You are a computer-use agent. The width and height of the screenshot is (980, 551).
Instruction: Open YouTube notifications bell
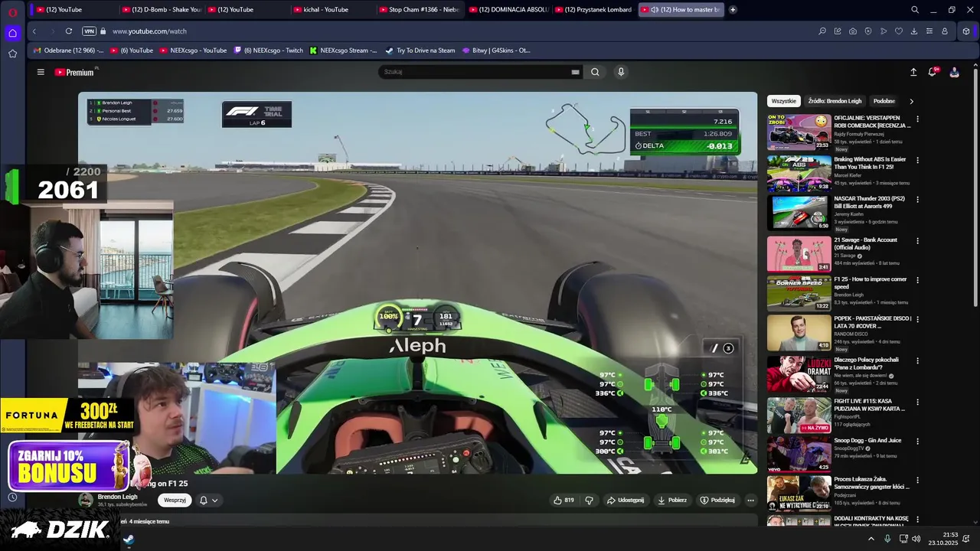click(933, 72)
